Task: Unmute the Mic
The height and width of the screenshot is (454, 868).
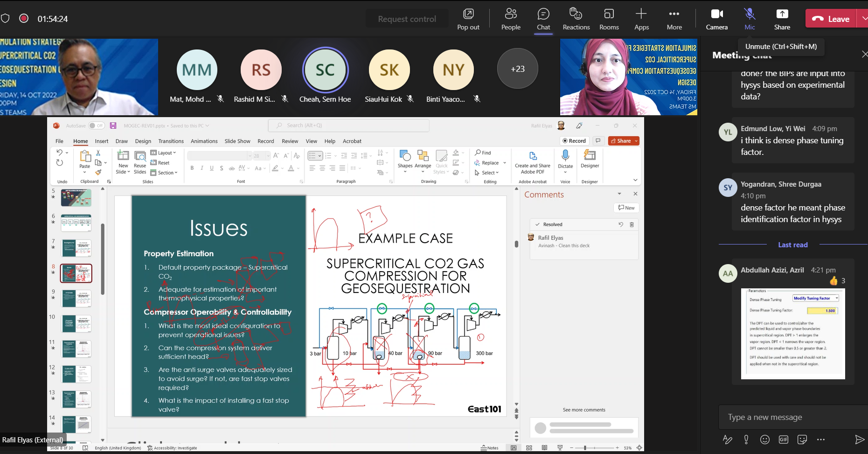Action: coord(750,19)
